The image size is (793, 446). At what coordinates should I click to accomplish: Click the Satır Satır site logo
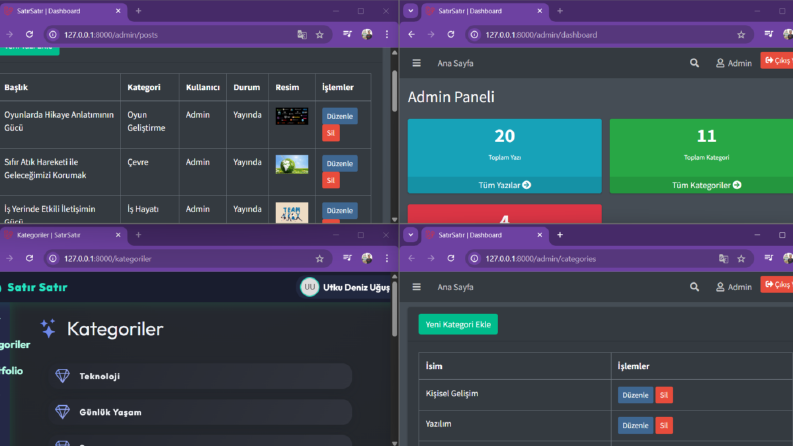35,287
